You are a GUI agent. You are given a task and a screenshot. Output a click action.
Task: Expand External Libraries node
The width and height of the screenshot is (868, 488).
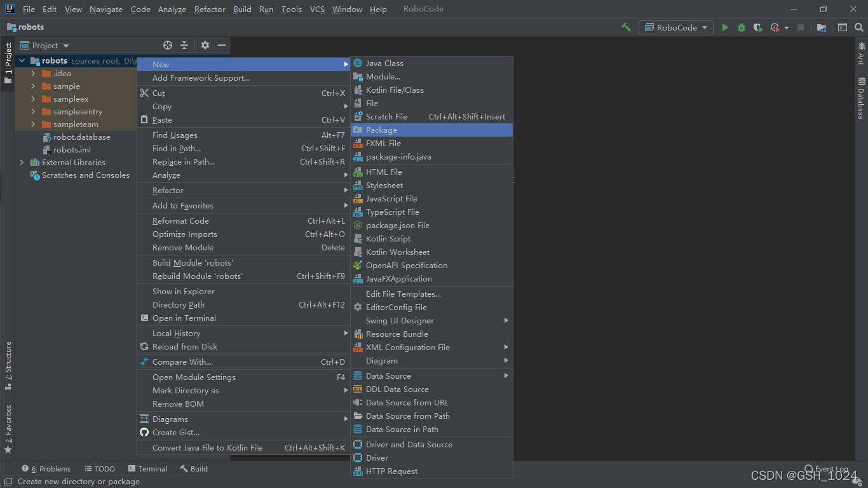(x=22, y=163)
